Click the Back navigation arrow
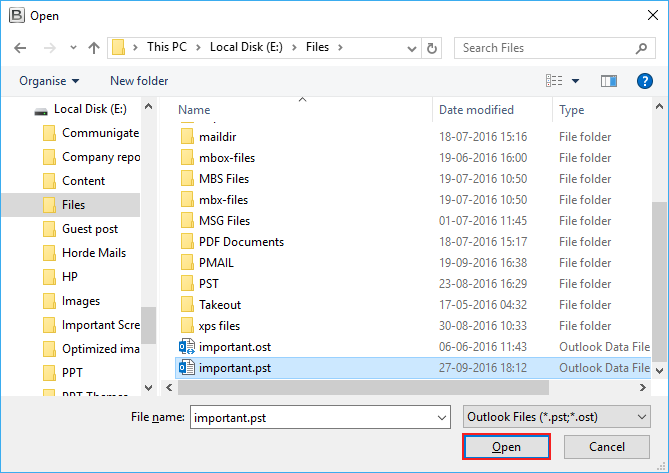669x473 pixels. 20,48
